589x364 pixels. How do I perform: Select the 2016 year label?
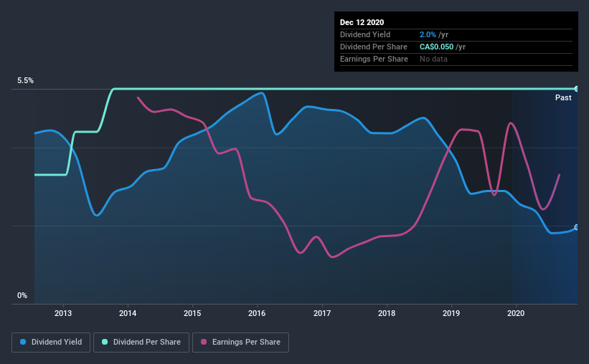click(x=257, y=313)
